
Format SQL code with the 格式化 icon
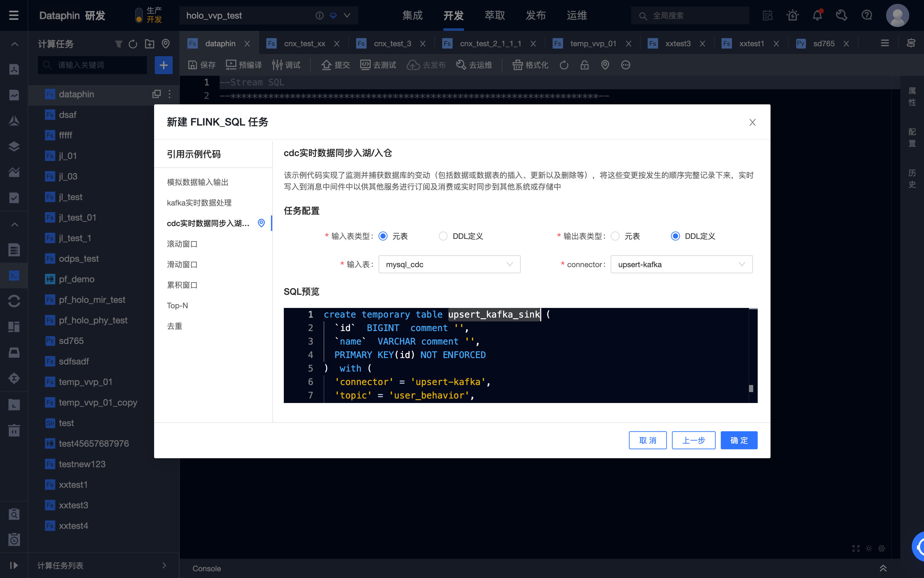tap(529, 65)
